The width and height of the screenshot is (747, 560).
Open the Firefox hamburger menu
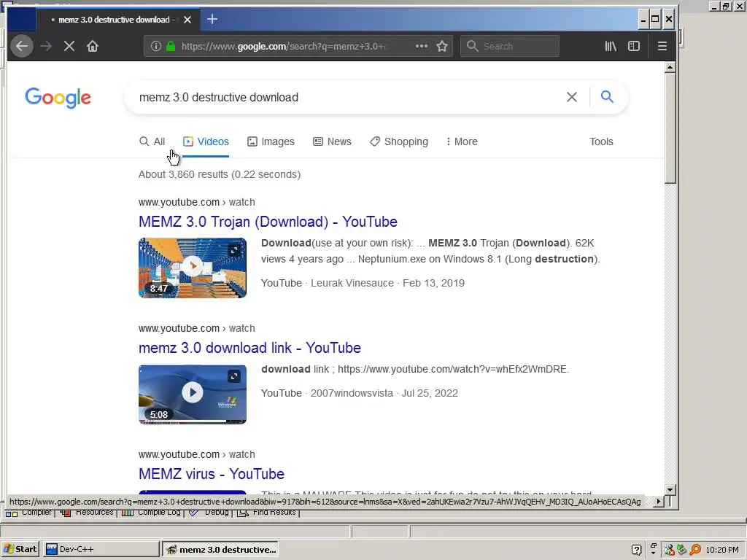[x=662, y=46]
